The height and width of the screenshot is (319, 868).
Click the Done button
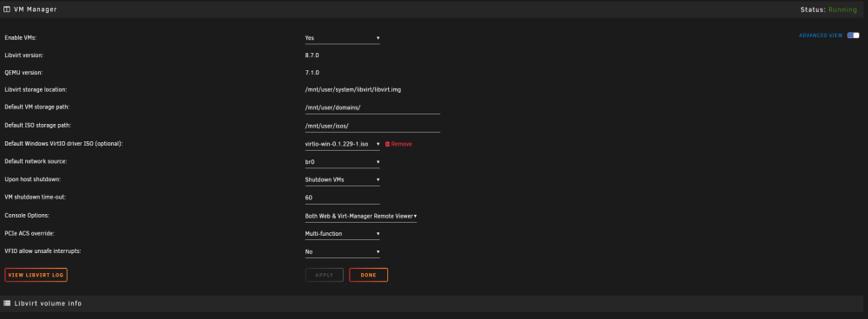point(368,275)
